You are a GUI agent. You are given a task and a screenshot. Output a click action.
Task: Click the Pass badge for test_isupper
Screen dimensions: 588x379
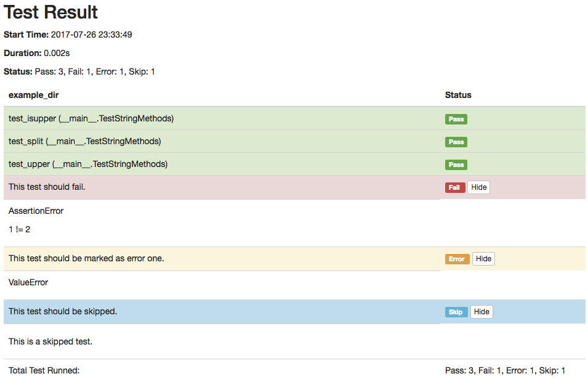[456, 119]
